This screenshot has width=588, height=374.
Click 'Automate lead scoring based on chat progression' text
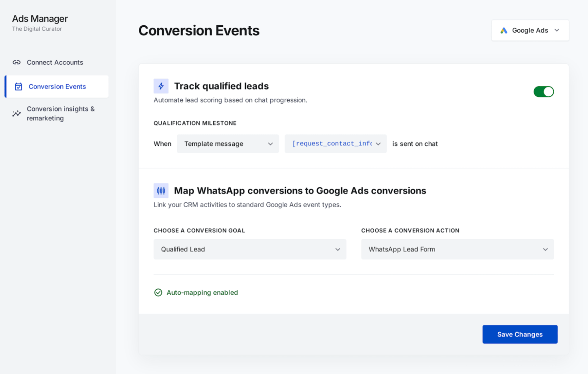pyautogui.click(x=230, y=100)
